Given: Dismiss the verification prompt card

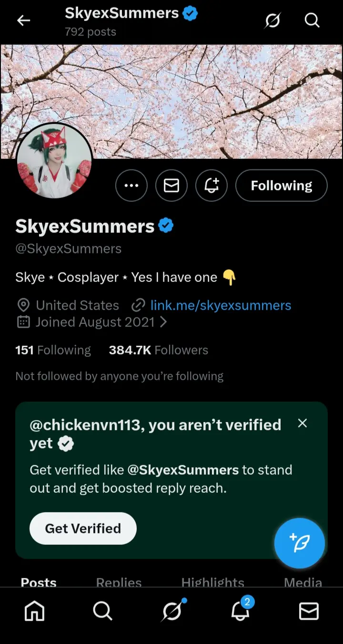Looking at the screenshot, I should (303, 423).
